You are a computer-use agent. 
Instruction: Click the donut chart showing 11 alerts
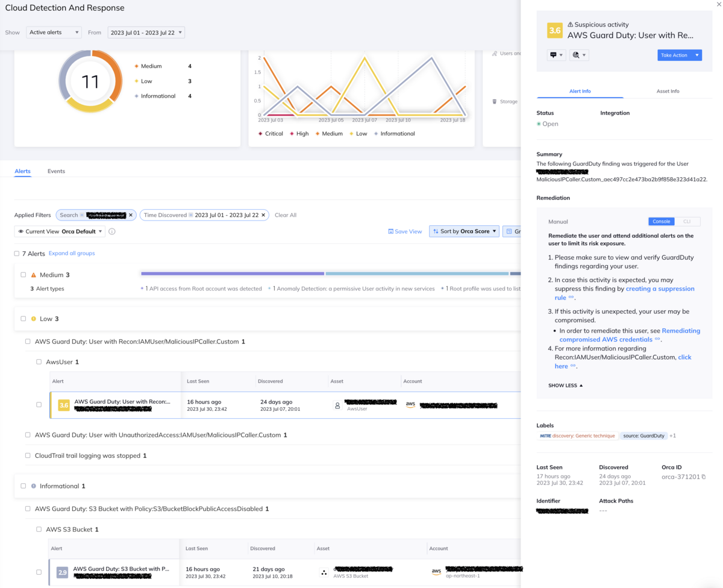tap(90, 81)
